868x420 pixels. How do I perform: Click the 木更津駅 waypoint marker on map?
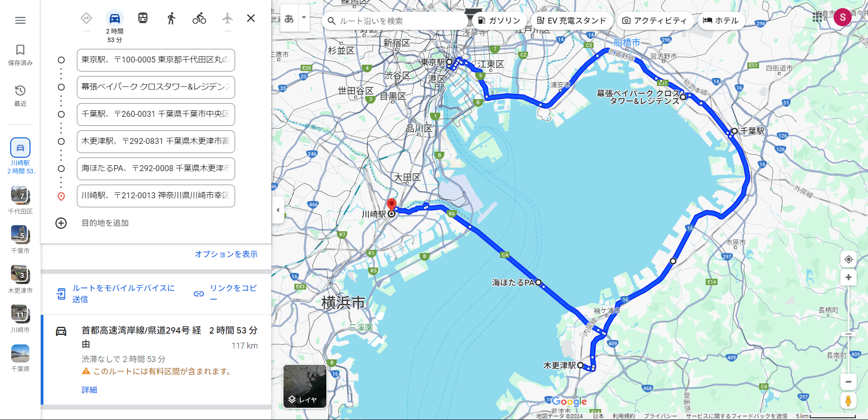click(580, 365)
